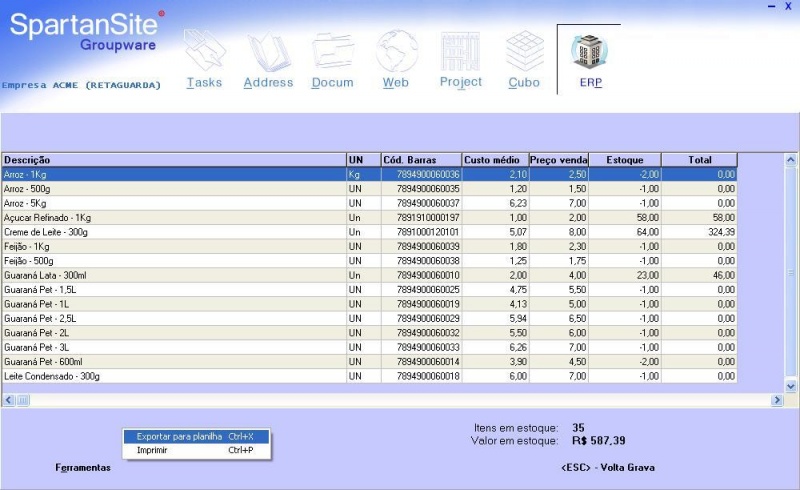Click the horizontal scrollbar thumb
This screenshot has width=800, height=490.
(x=23, y=400)
